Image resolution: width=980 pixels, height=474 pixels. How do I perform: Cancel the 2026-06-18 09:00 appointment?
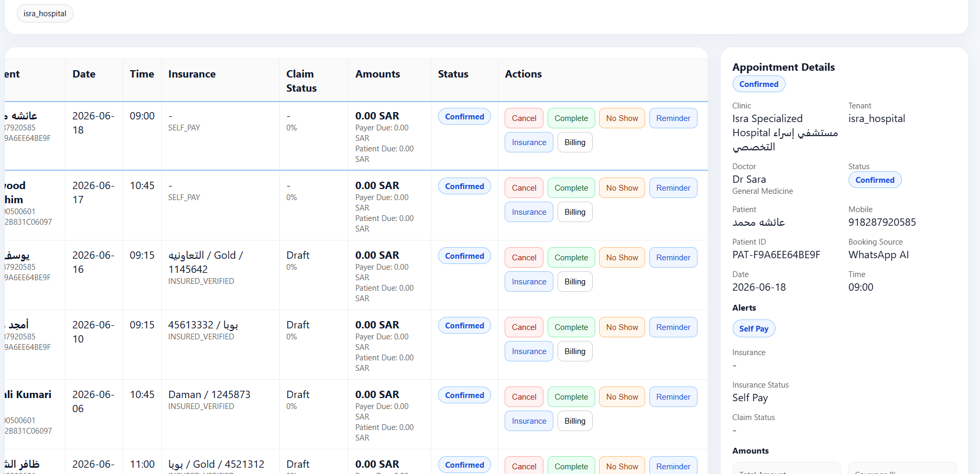(x=524, y=118)
